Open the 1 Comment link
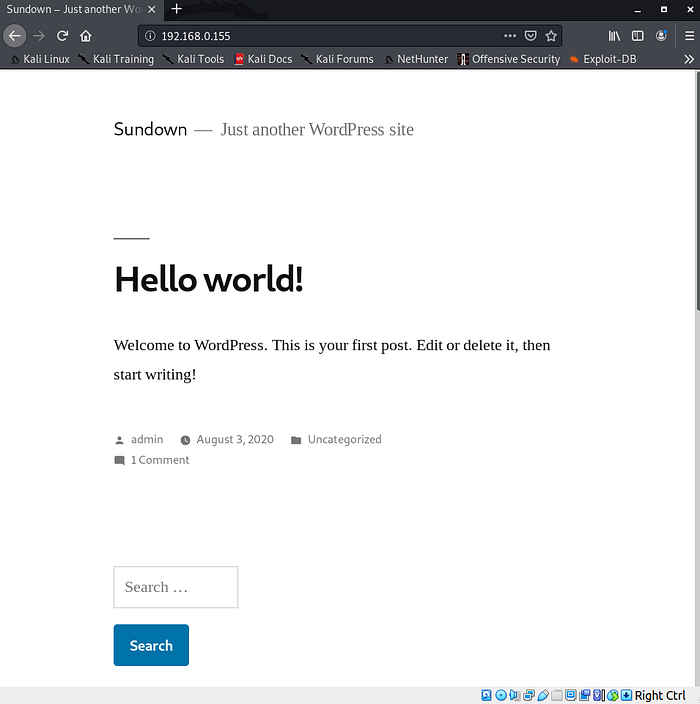This screenshot has height=704, width=700. point(159,460)
